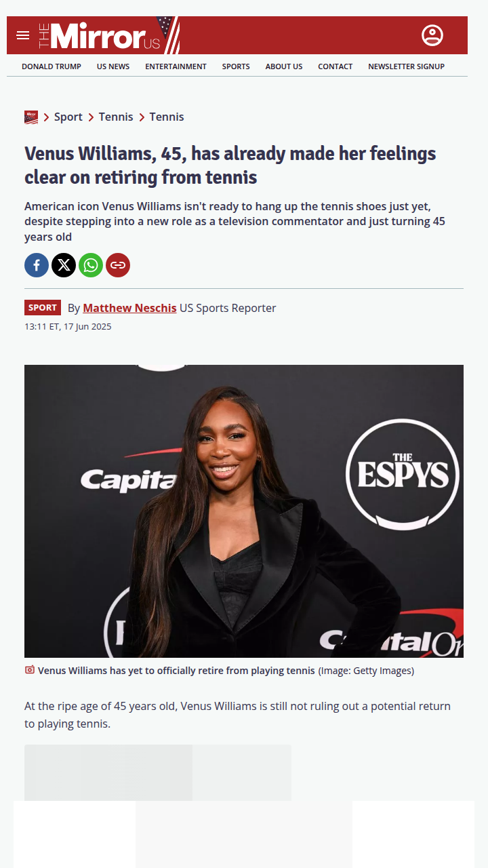
Task: Go to the Sports nav item
Action: tap(236, 66)
